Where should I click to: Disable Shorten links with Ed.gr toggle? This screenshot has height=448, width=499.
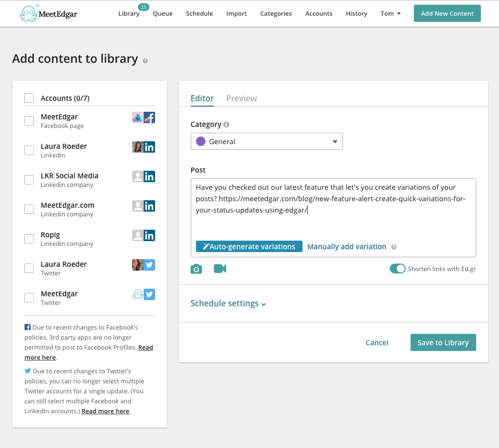(x=397, y=269)
